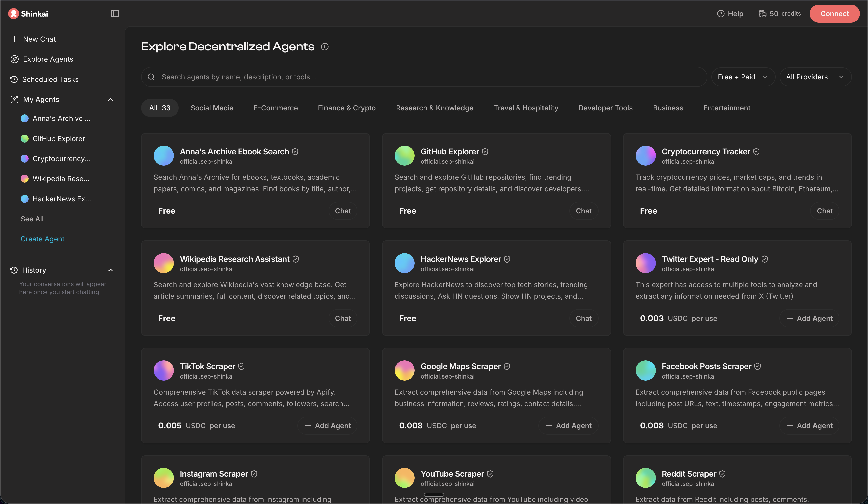This screenshot has width=868, height=504.
Task: Open Scheduled Tasks from the sidebar
Action: click(50, 79)
